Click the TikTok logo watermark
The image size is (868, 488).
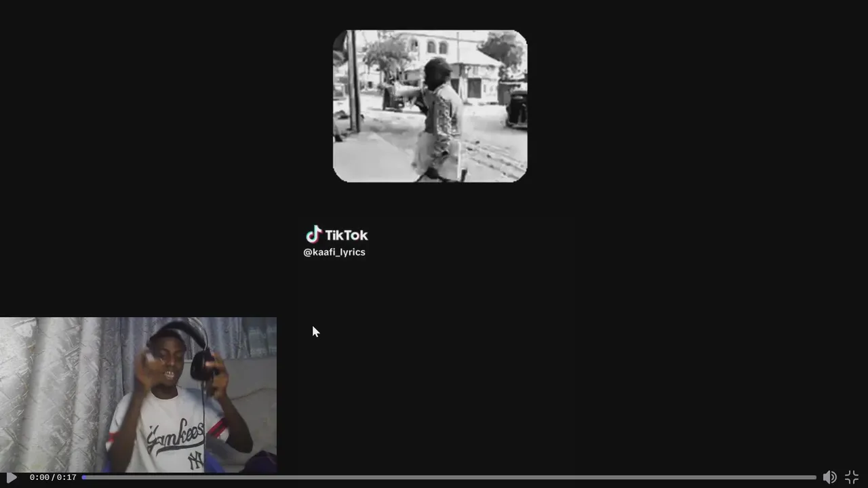tap(337, 235)
